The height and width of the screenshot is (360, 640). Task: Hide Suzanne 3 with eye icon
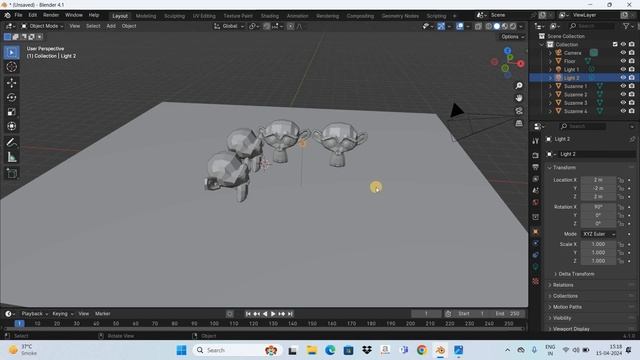pos(623,103)
